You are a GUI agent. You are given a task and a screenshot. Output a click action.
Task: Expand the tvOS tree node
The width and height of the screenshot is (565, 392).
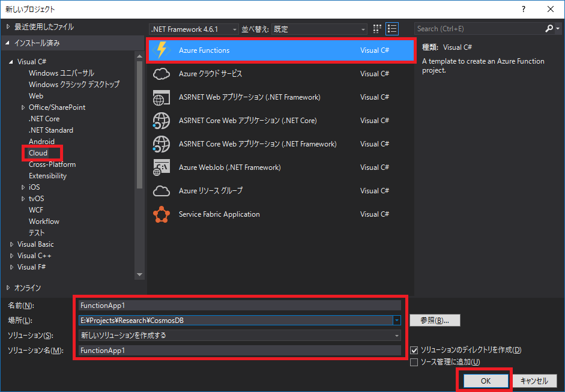[23, 199]
